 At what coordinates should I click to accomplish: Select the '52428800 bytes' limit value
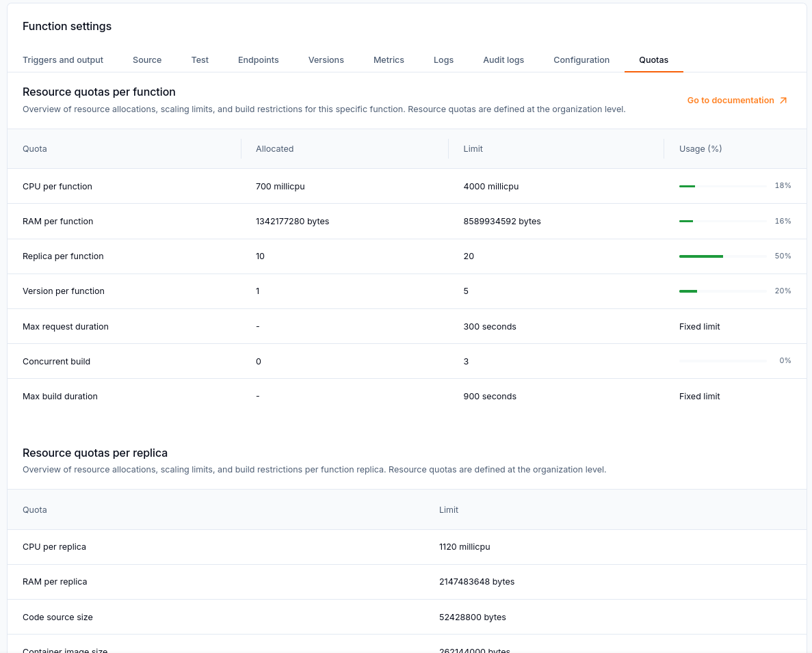pyautogui.click(x=473, y=617)
